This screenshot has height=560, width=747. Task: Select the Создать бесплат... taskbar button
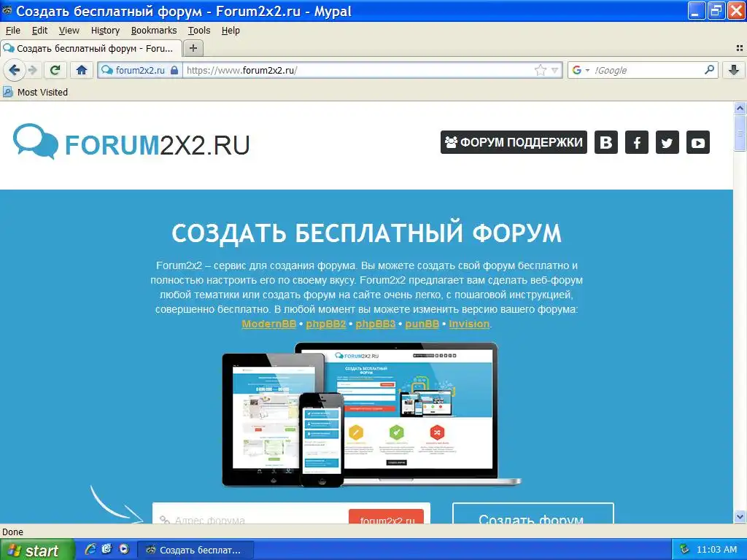196,550
